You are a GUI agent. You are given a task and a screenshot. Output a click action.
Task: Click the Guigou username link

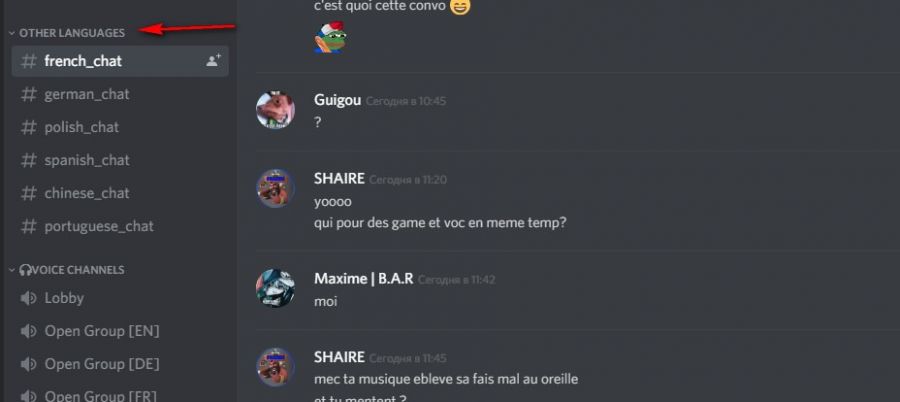pyautogui.click(x=338, y=100)
